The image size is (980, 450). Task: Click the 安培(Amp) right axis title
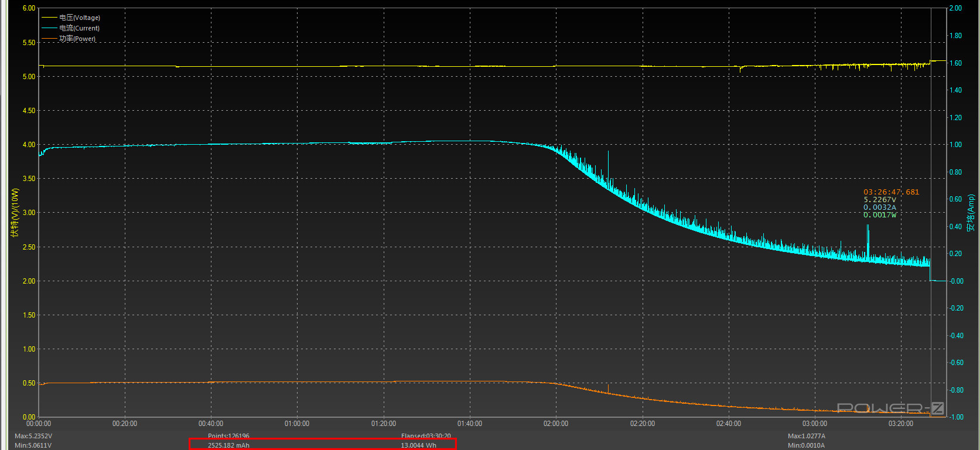point(971,213)
